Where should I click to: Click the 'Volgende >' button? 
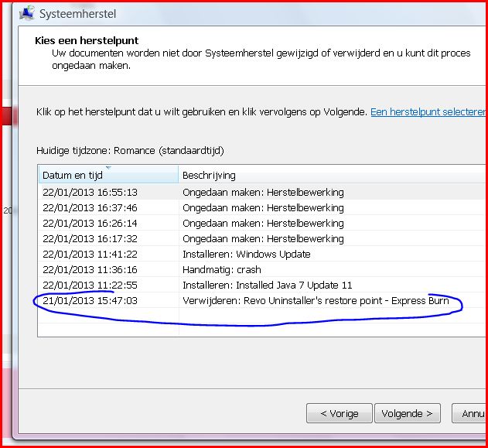coord(408,413)
